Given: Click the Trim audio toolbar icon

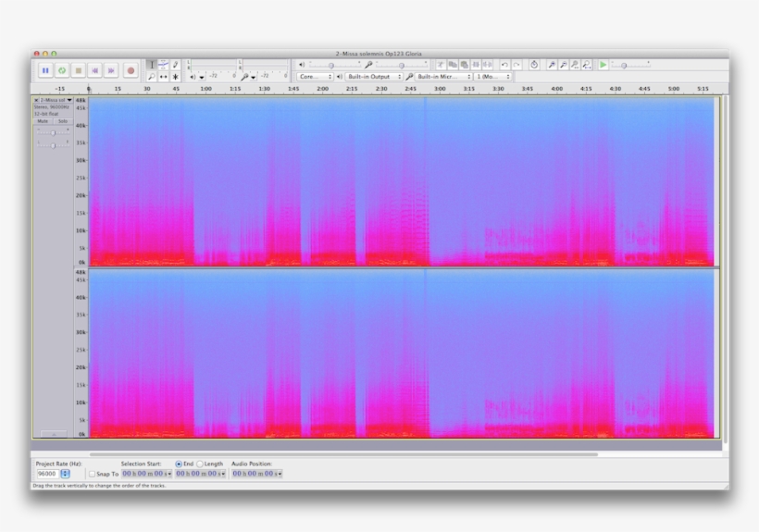Looking at the screenshot, I should point(441,65).
